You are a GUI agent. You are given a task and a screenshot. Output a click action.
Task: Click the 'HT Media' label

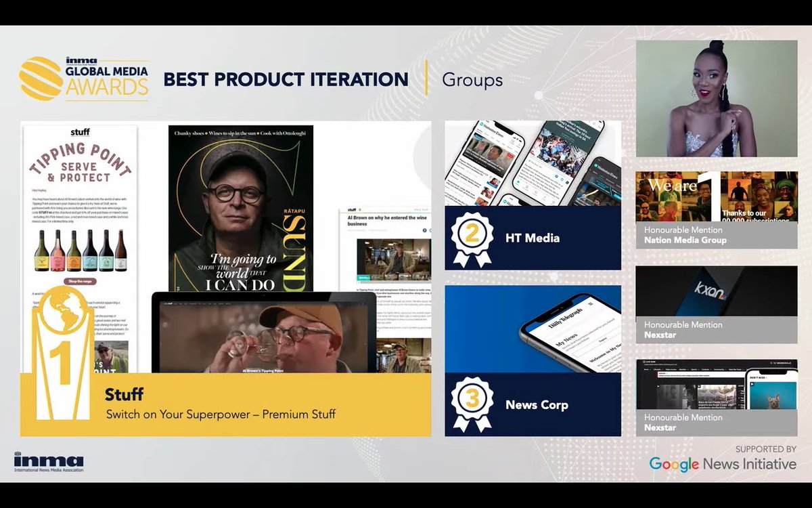coord(533,238)
